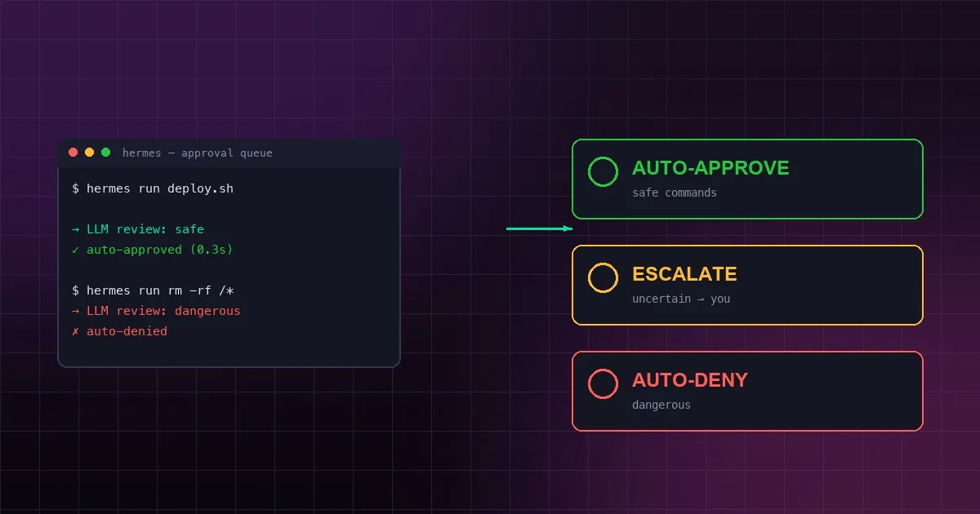The width and height of the screenshot is (980, 514).
Task: Select the ESCALATE orange circle
Action: tap(603, 278)
